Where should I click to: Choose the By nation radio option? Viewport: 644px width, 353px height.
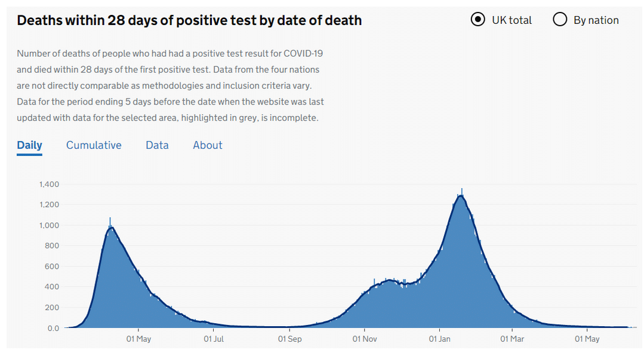coord(560,20)
